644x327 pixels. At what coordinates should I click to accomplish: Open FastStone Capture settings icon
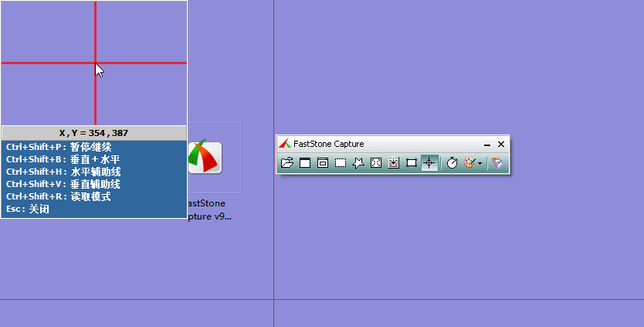click(x=497, y=163)
